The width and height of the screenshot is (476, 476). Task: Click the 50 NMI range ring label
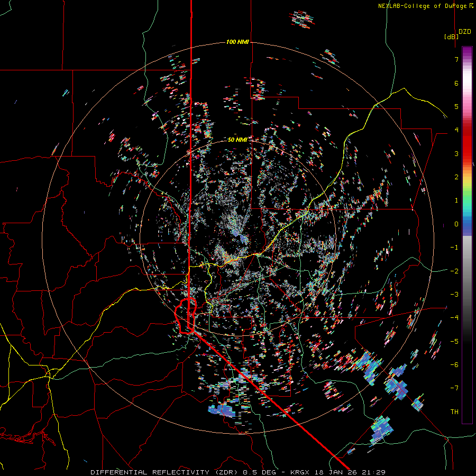(x=237, y=140)
